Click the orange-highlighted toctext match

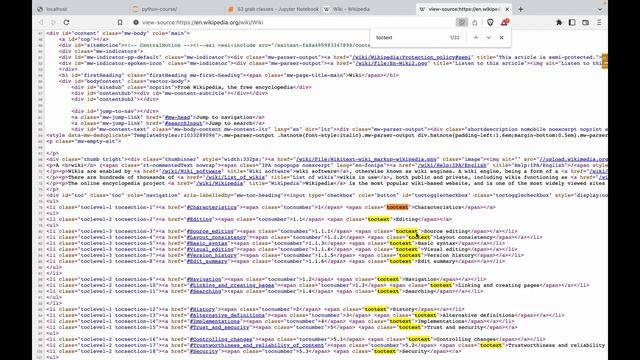tap(397, 207)
